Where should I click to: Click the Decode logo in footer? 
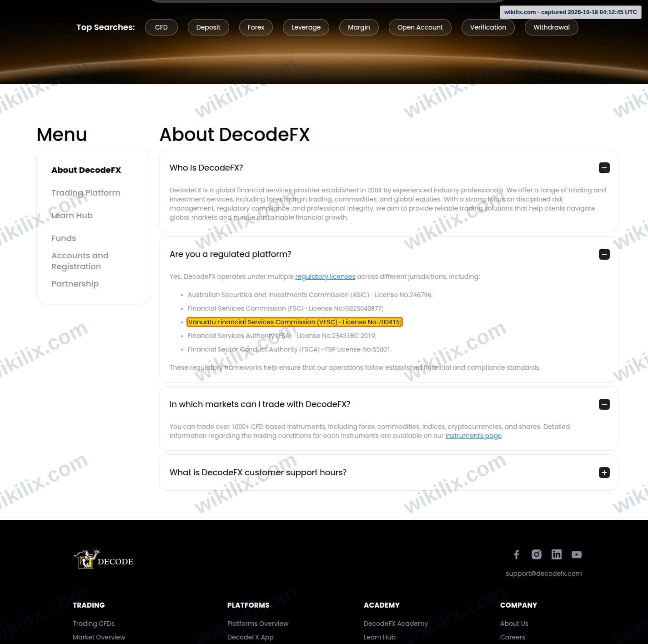pos(104,559)
